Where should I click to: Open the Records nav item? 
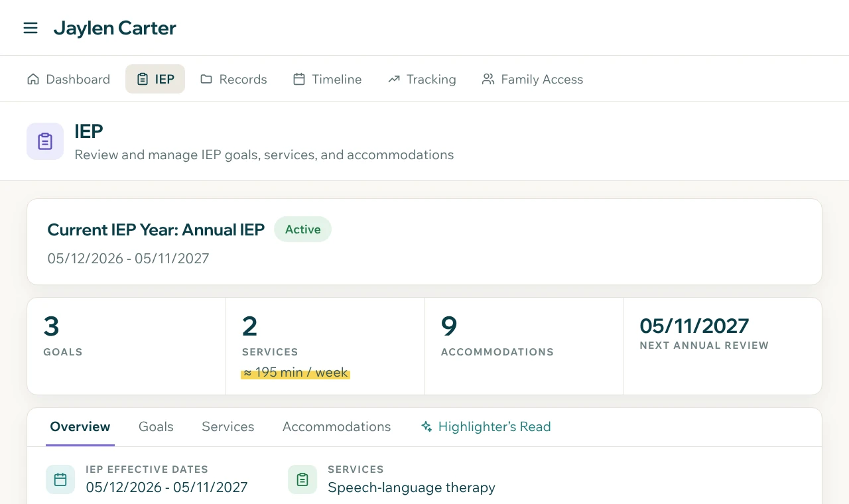click(233, 79)
